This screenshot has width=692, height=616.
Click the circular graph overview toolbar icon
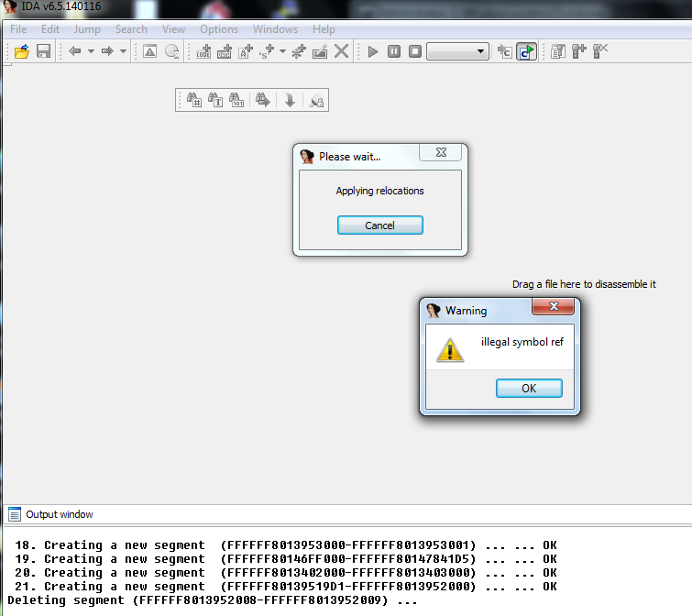(x=171, y=51)
